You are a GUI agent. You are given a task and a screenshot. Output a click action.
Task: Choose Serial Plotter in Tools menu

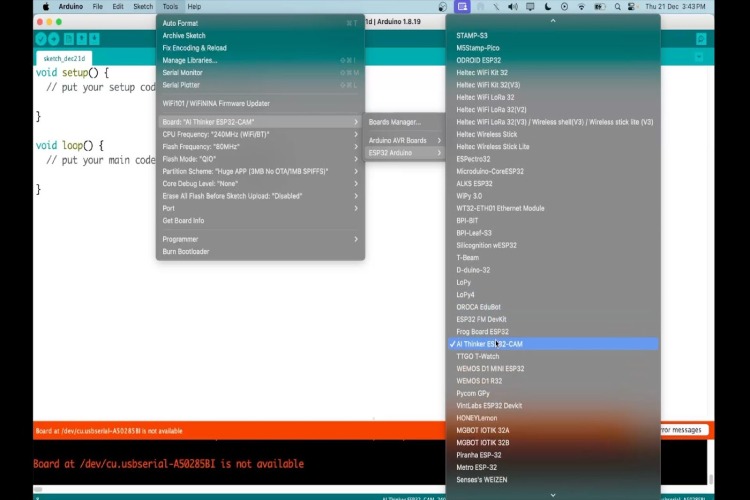[x=260, y=85]
